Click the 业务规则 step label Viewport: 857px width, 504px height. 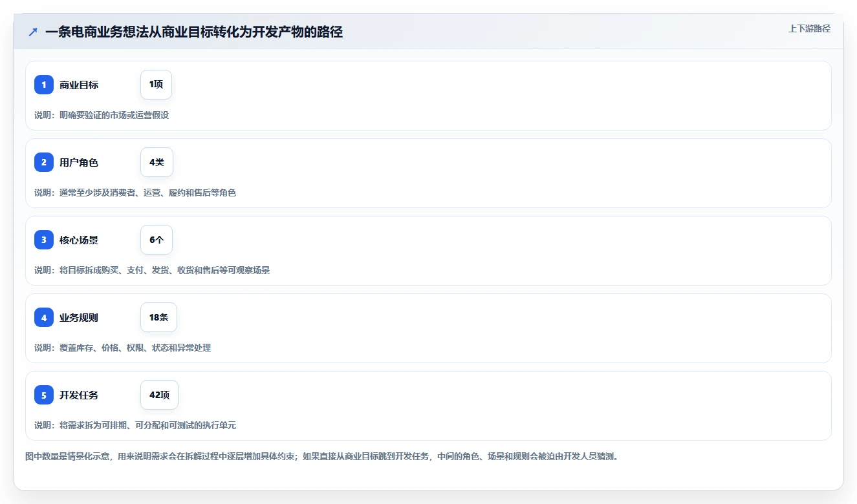point(79,317)
